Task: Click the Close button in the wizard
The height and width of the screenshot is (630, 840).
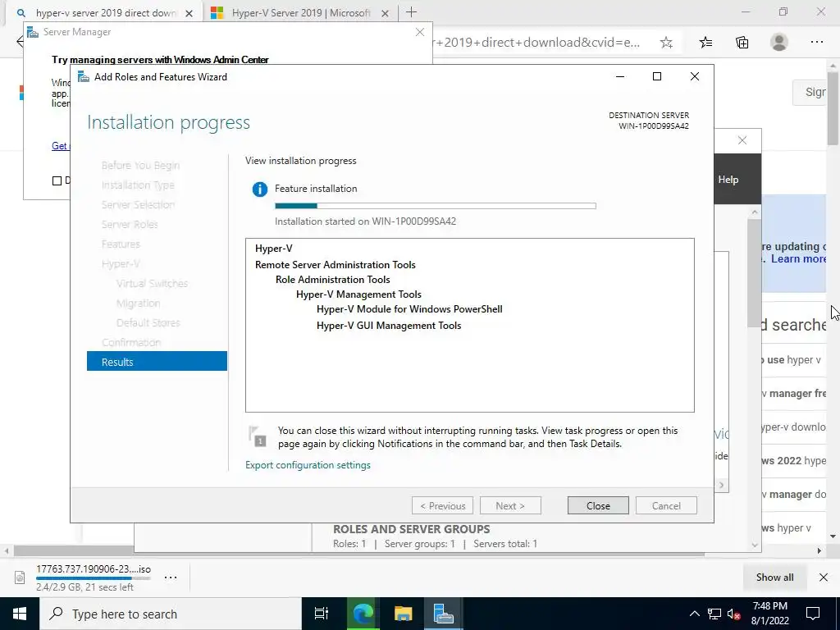Action: [598, 505]
